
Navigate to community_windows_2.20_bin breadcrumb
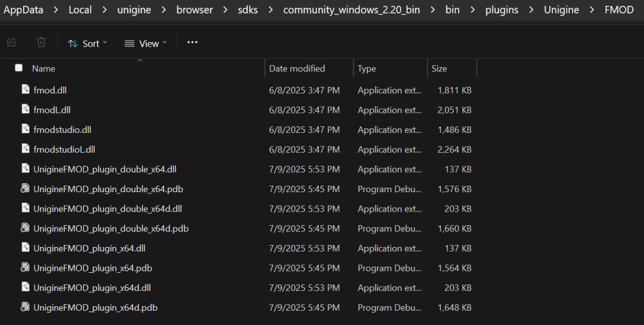tap(356, 10)
